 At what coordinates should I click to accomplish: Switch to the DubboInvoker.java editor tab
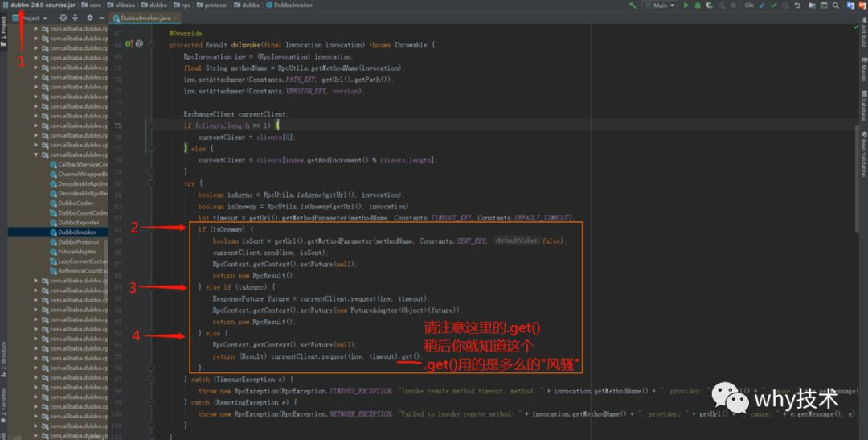click(x=145, y=19)
